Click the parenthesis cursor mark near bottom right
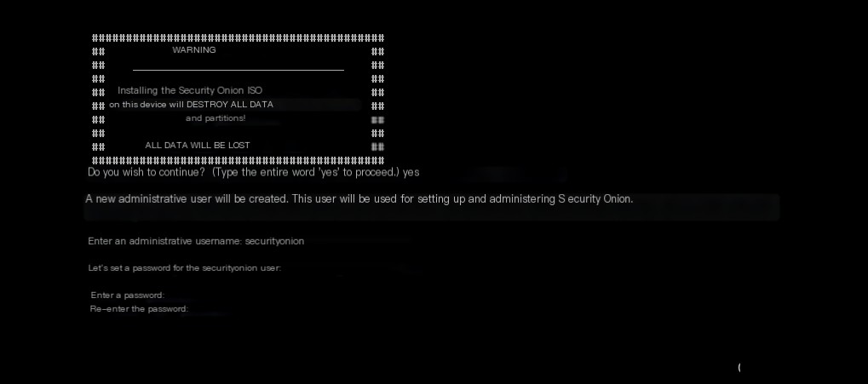 [x=739, y=368]
